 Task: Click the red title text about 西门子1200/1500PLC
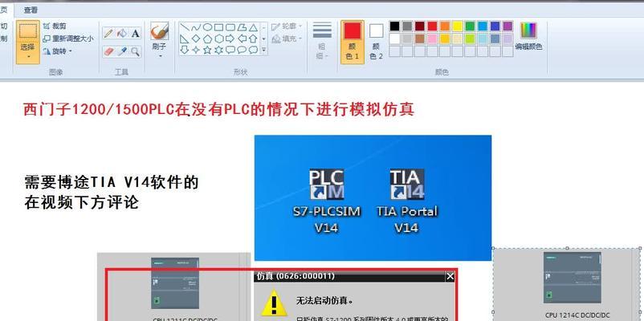218,110
